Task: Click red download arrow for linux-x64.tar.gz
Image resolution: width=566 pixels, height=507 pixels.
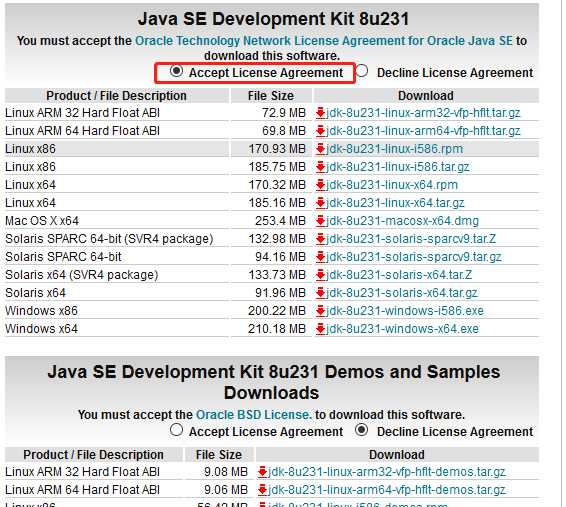Action: [321, 203]
